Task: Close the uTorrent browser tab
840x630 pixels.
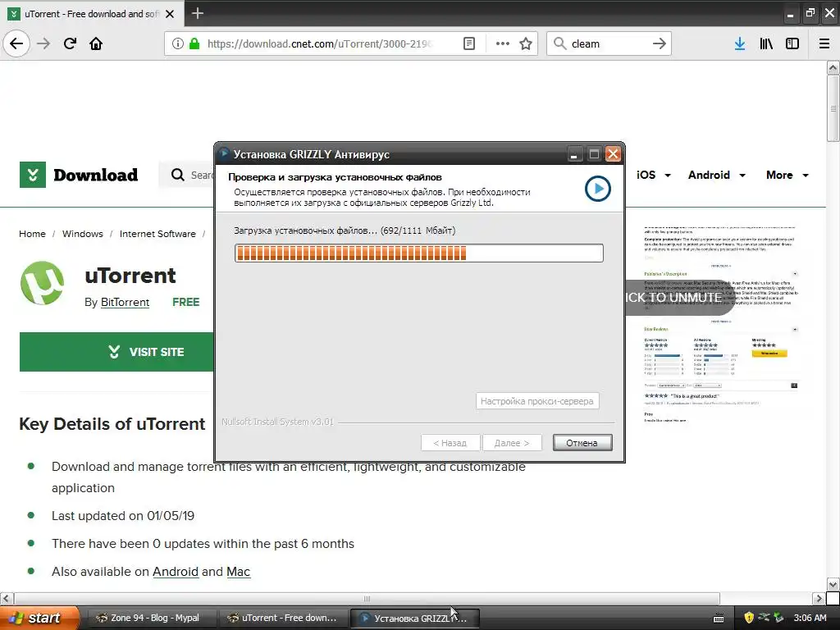Action: pos(170,14)
